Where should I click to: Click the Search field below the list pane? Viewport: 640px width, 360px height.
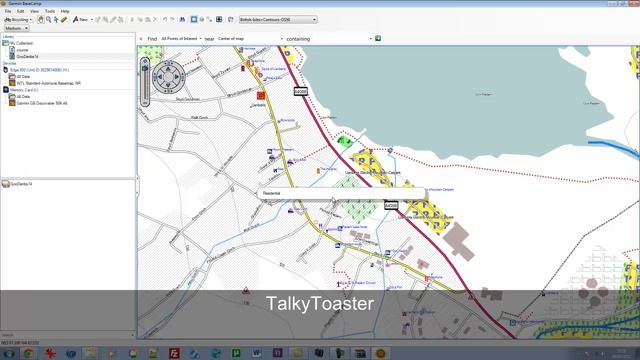click(x=67, y=335)
